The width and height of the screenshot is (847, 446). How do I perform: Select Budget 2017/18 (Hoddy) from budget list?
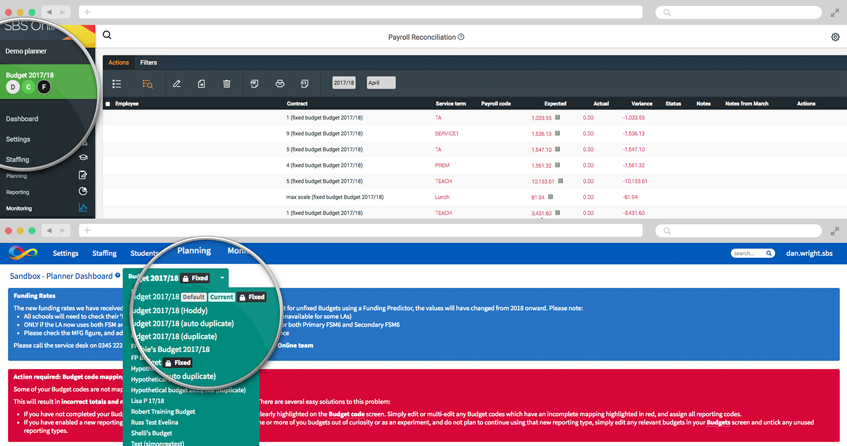[169, 310]
